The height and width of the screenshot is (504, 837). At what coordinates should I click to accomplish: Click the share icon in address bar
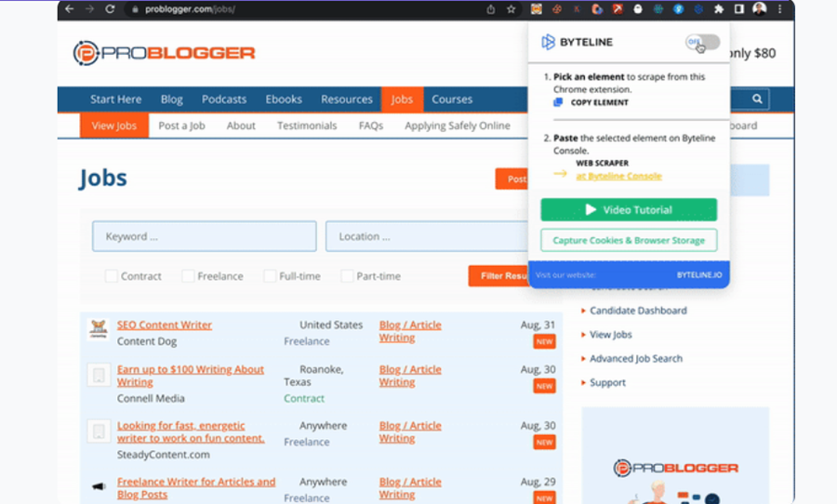[x=490, y=9]
